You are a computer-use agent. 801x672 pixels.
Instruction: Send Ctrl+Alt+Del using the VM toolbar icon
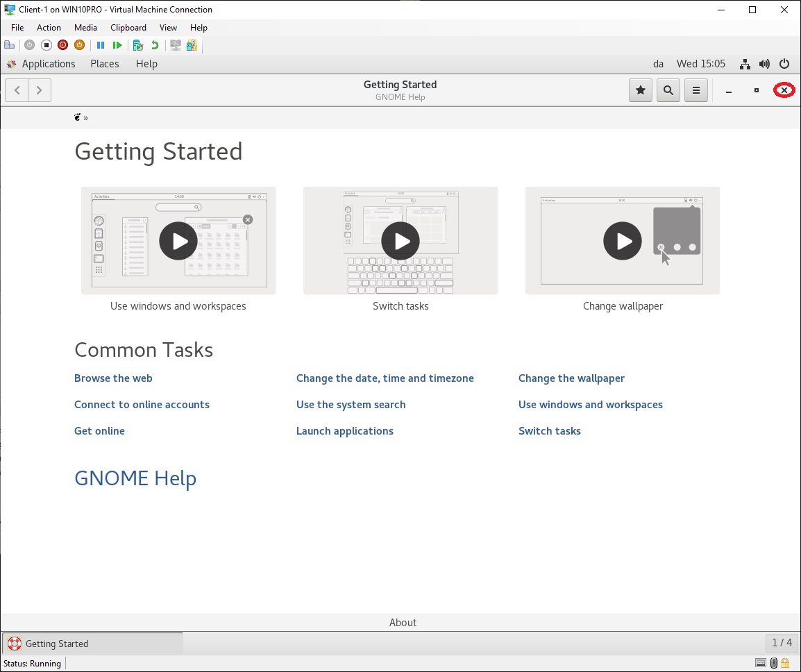[x=9, y=45]
